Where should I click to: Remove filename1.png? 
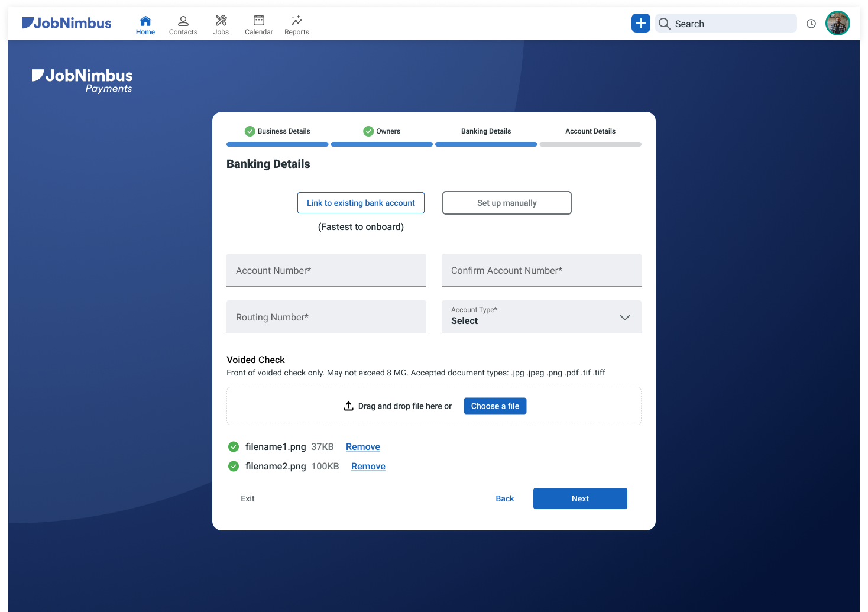tap(363, 447)
